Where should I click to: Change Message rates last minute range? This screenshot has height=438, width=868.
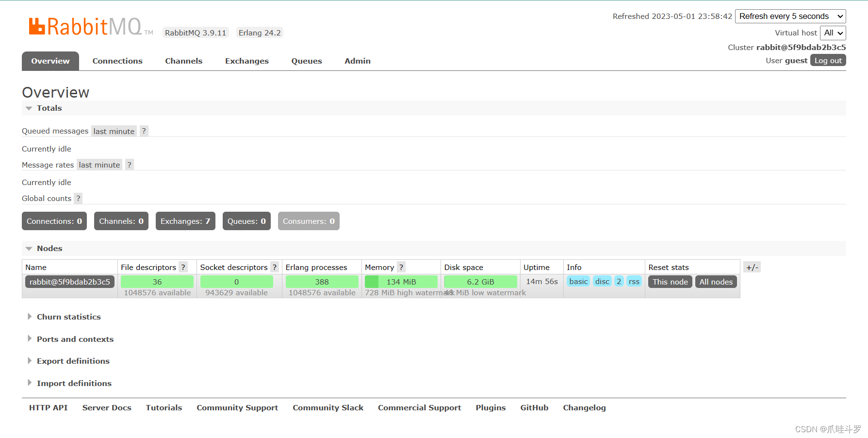(x=99, y=165)
